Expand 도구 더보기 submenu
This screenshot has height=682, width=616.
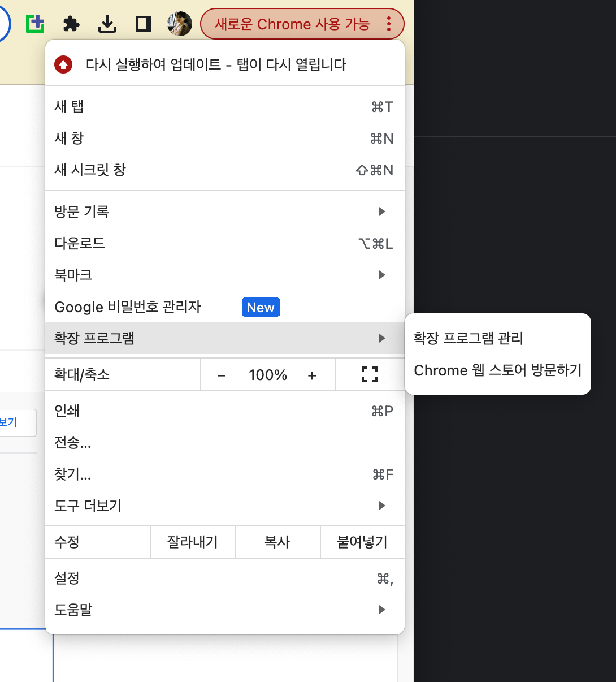pyautogui.click(x=225, y=506)
